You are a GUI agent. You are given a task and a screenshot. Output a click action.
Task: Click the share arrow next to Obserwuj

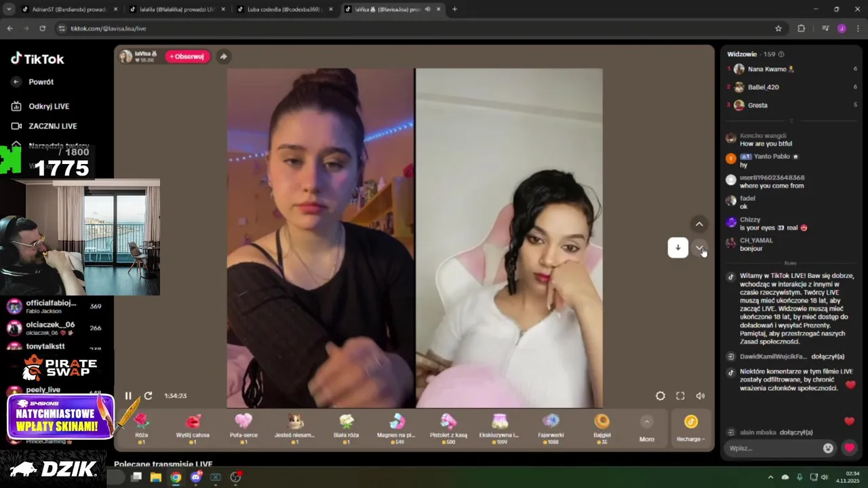[223, 56]
